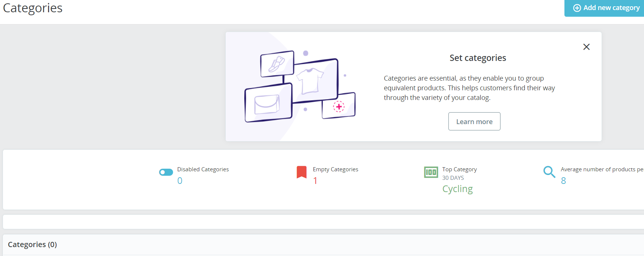
Task: Click the Categories page title
Action: [33, 8]
